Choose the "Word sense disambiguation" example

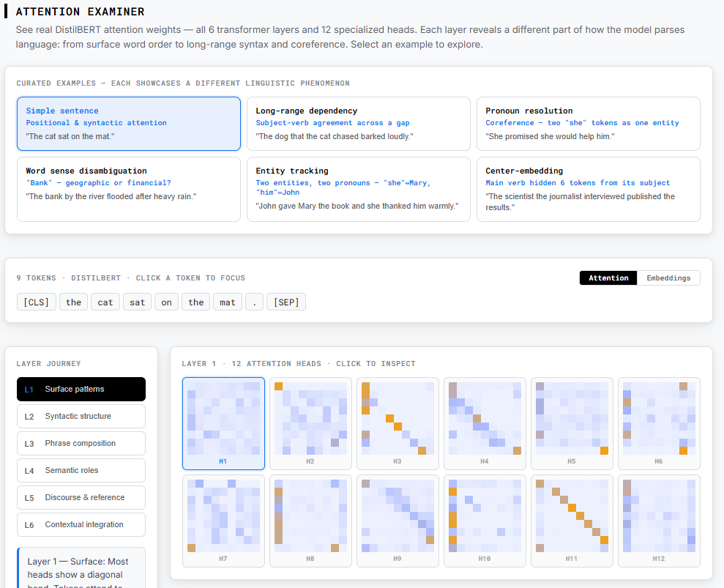click(x=129, y=189)
